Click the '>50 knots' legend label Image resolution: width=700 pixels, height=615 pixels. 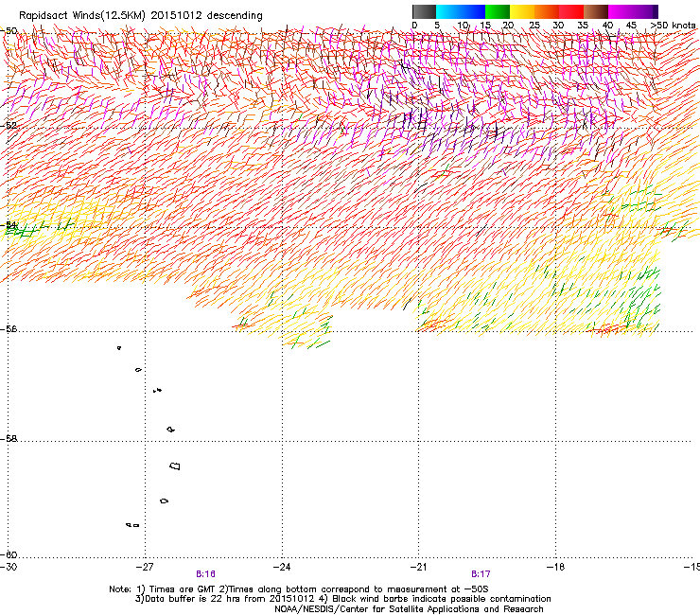673,26
